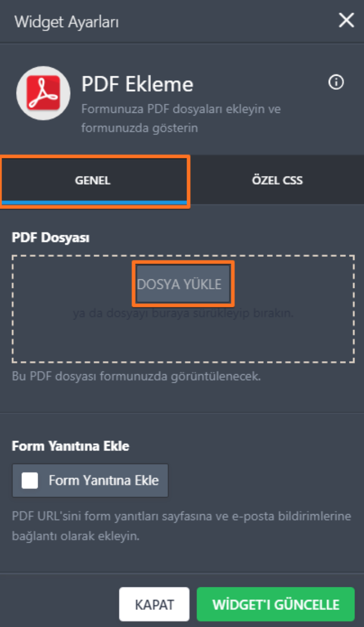Switch to the ÖZEL CSS tab
Image resolution: width=364 pixels, height=627 pixels.
click(x=277, y=180)
